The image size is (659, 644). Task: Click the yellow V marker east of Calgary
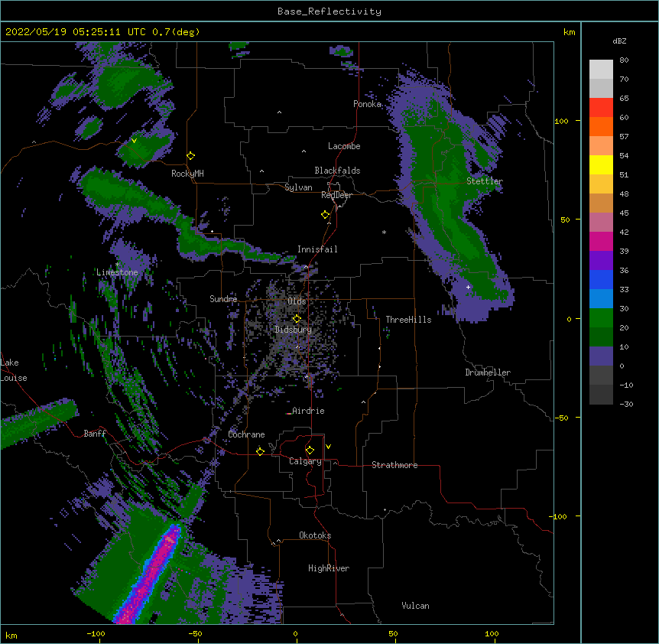click(x=328, y=447)
